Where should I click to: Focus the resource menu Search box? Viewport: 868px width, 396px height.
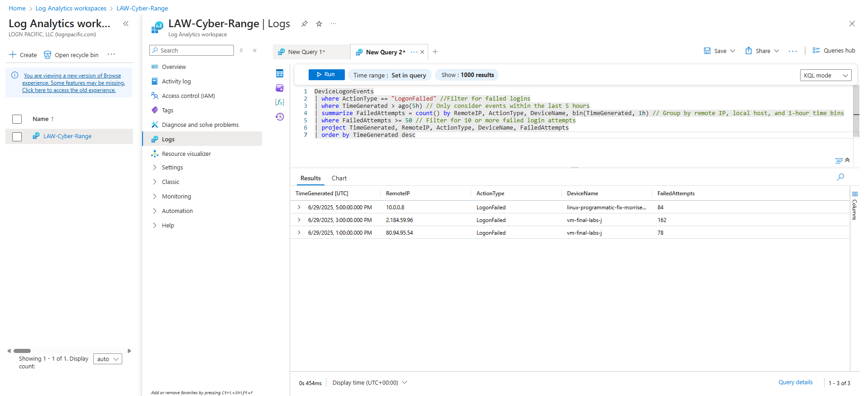click(x=191, y=50)
